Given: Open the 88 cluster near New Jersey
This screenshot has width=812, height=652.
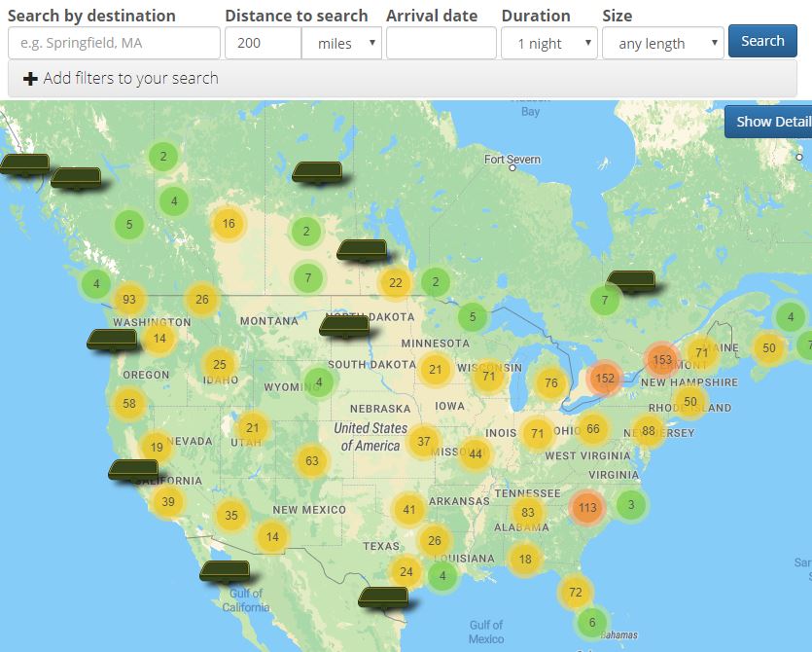Looking at the screenshot, I should [648, 431].
